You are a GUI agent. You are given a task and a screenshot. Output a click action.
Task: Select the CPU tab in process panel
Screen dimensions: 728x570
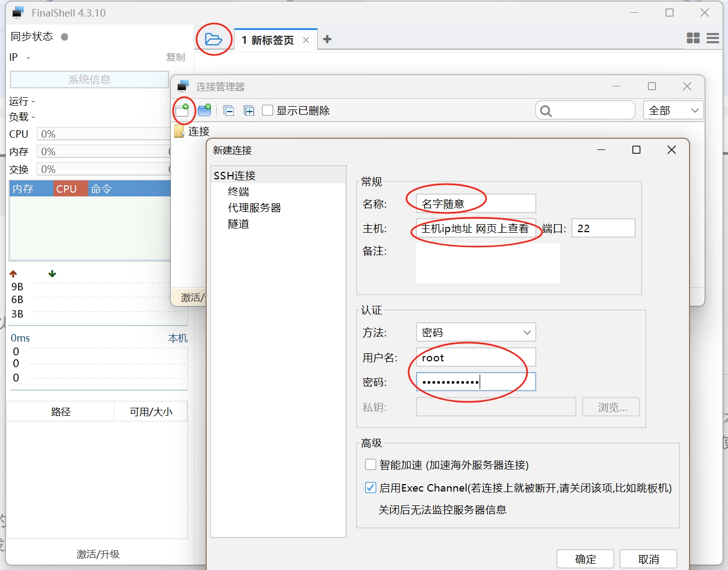pyautogui.click(x=71, y=188)
